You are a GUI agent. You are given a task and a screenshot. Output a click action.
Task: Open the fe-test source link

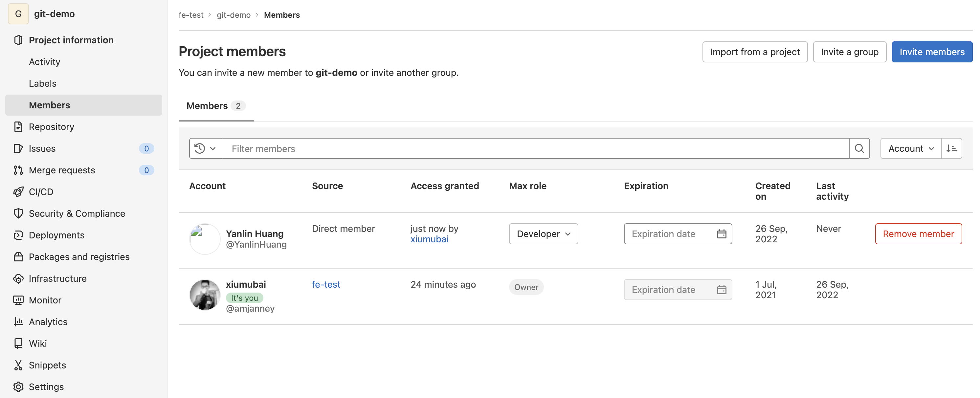point(326,284)
